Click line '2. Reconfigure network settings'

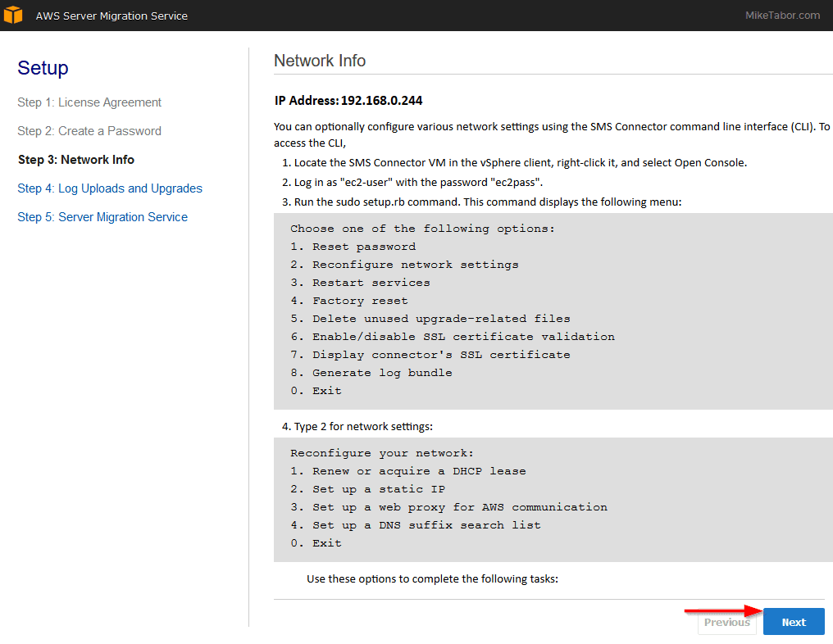click(x=405, y=265)
